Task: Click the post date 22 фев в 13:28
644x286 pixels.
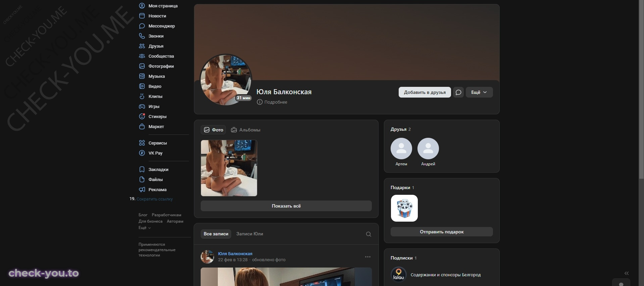Action: point(233,260)
